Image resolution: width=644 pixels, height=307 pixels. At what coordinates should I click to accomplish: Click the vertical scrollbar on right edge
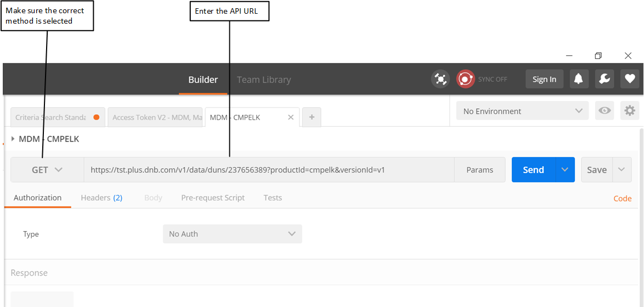click(642, 217)
